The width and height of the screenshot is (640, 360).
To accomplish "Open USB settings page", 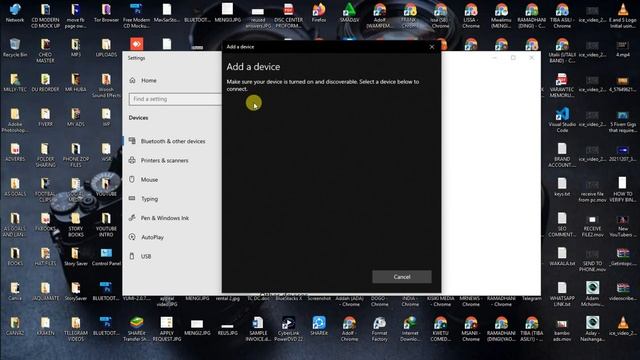I will click(146, 256).
